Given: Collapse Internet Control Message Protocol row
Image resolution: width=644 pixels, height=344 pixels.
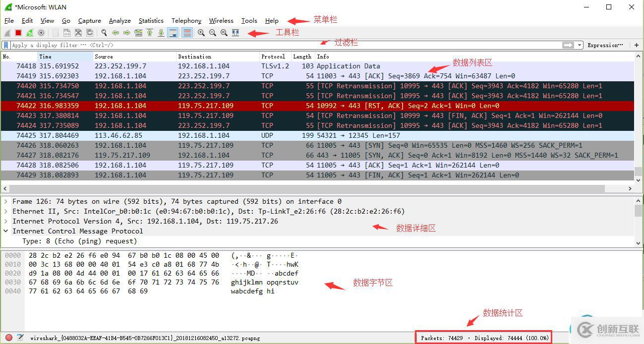Looking at the screenshot, I should click(6, 231).
